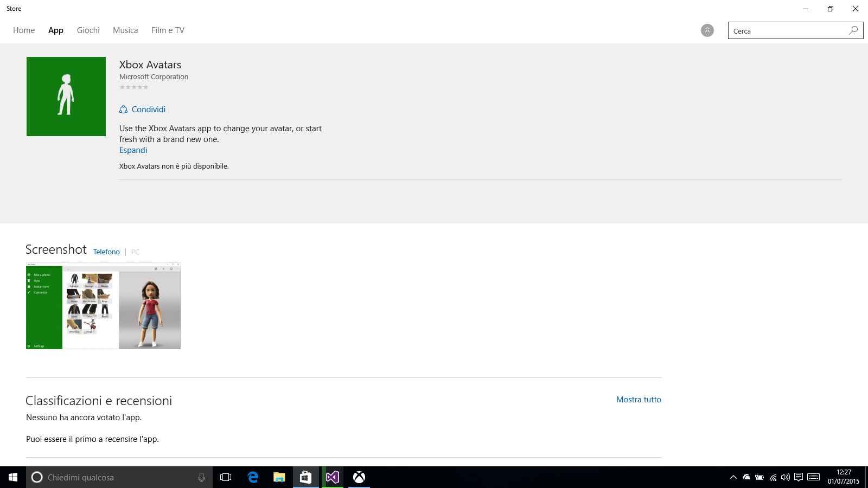The height and width of the screenshot is (488, 868).
Task: Switch to Visual Studio in taskbar
Action: (333, 477)
